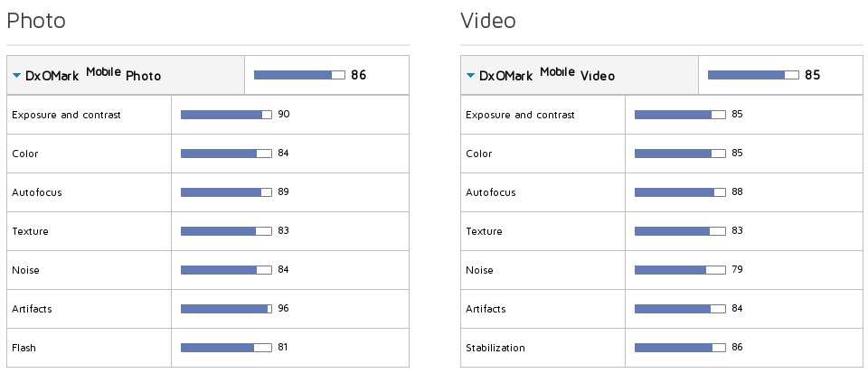Screen dimensions: 868x373
Task: Click the Photo Artifacts score bar with 96
Action: (226, 309)
